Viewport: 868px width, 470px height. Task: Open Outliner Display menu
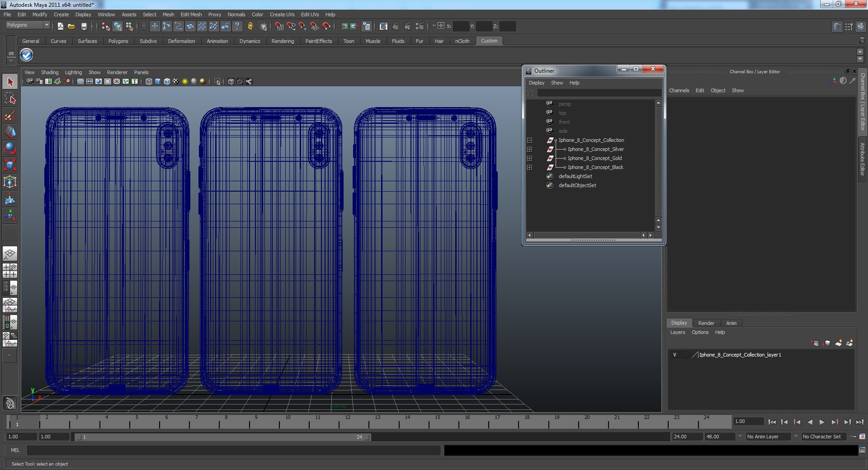tap(537, 83)
